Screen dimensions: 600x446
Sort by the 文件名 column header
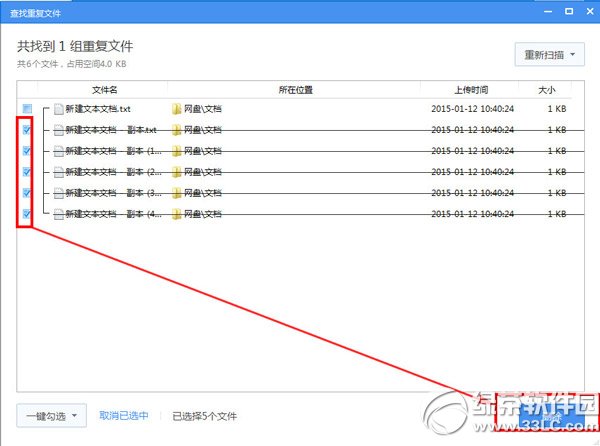104,90
